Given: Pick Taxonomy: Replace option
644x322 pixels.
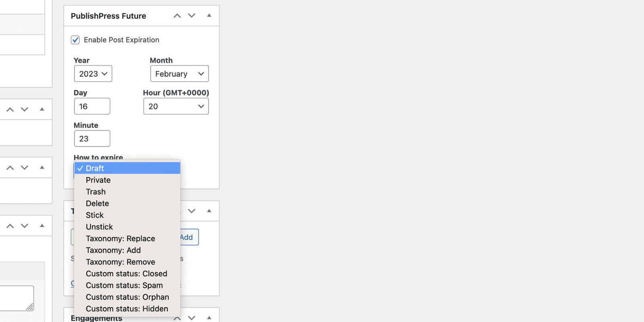Looking at the screenshot, I should pos(127,238).
